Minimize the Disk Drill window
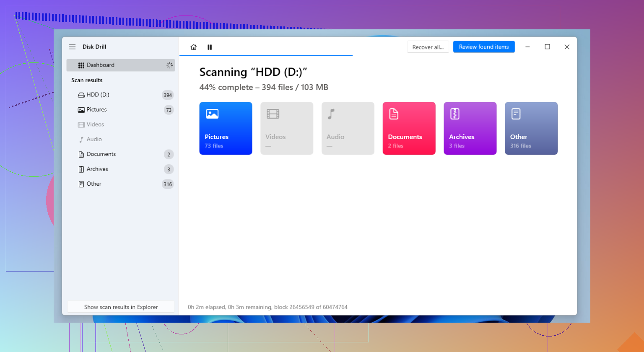This screenshot has width=644, height=352. (527, 47)
